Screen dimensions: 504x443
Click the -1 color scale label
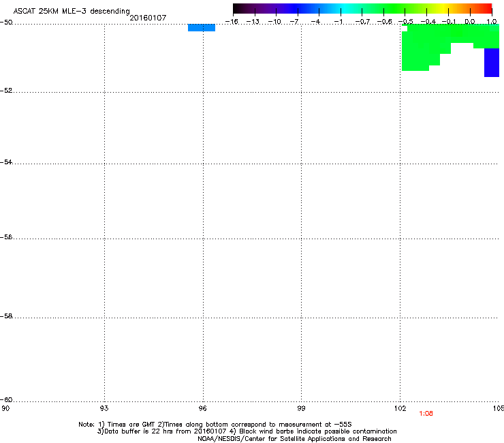point(338,22)
